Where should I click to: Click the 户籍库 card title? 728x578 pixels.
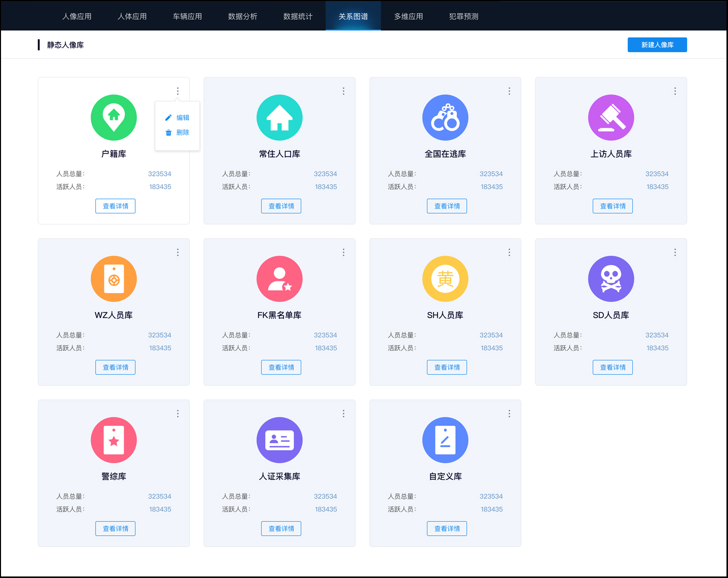114,154
